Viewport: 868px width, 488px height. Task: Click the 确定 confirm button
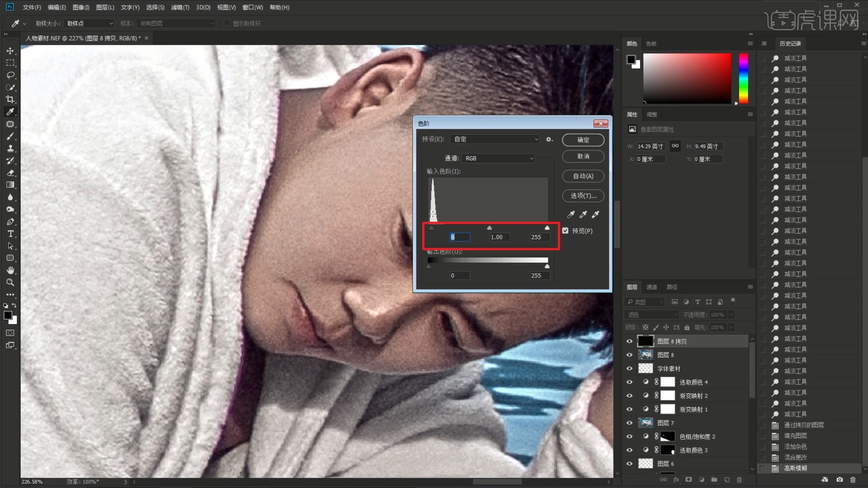(583, 140)
